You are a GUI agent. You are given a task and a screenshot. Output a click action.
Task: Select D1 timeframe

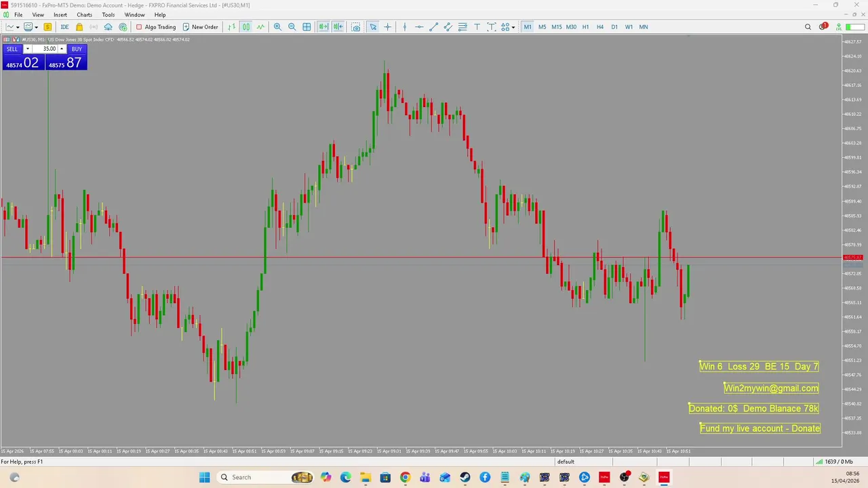pyautogui.click(x=614, y=27)
